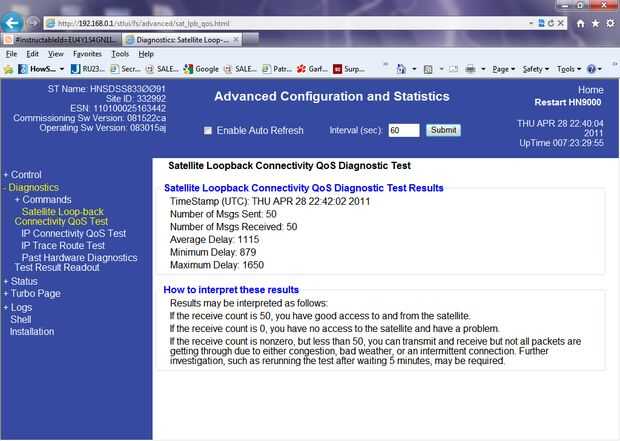Image resolution: width=620 pixels, height=441 pixels.
Task: Refresh the page using address bar icon
Action: 550,23
